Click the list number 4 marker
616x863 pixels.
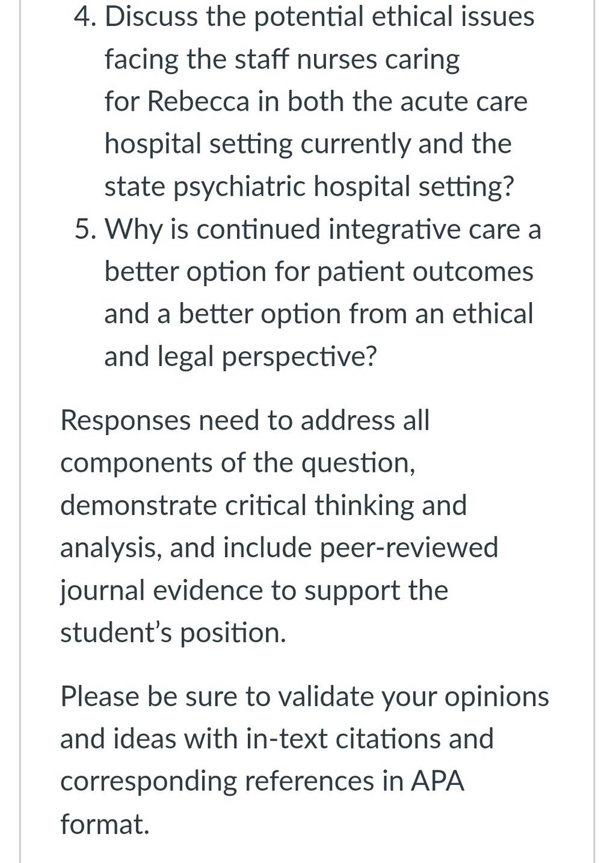pyautogui.click(x=85, y=16)
